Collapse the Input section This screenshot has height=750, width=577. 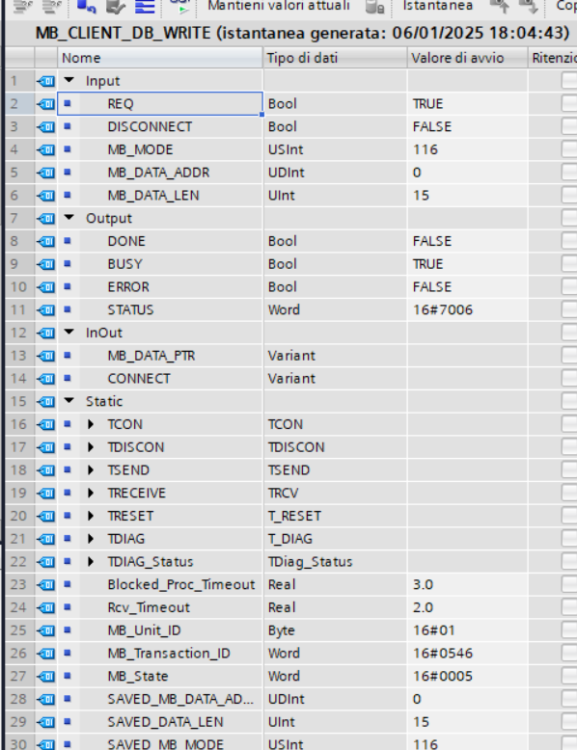pyautogui.click(x=69, y=80)
